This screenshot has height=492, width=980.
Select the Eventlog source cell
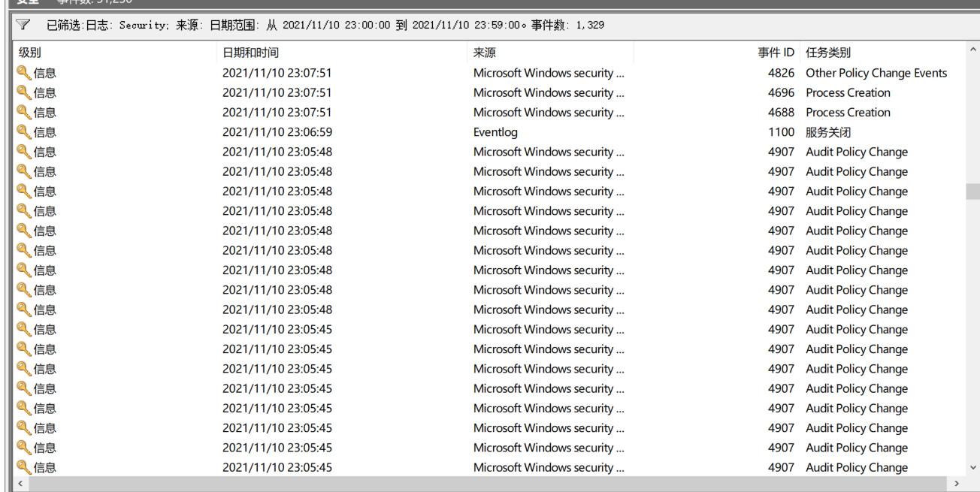tap(495, 132)
